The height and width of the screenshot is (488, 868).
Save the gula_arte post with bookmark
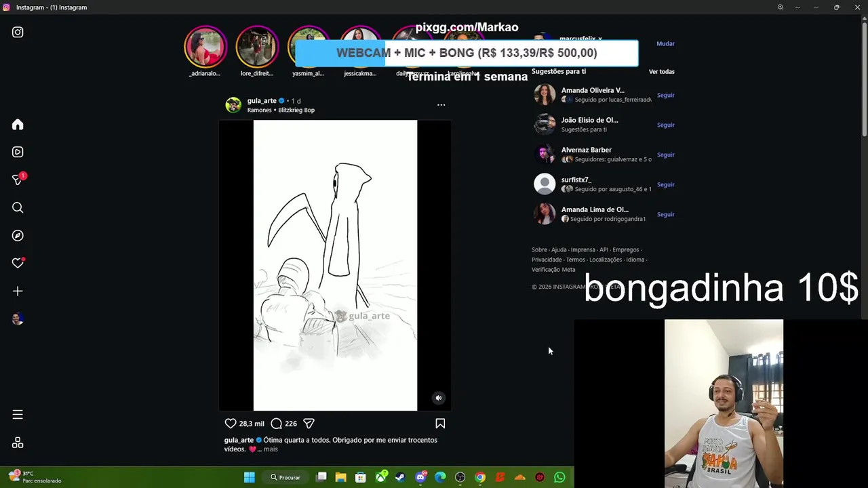tap(440, 423)
